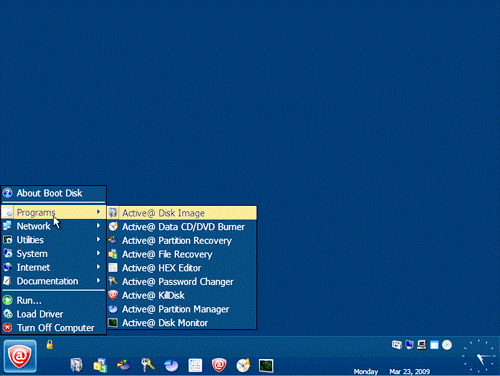The image size is (500, 376).
Task: Open Active@ HEX Editor menu entry
Action: (x=182, y=268)
